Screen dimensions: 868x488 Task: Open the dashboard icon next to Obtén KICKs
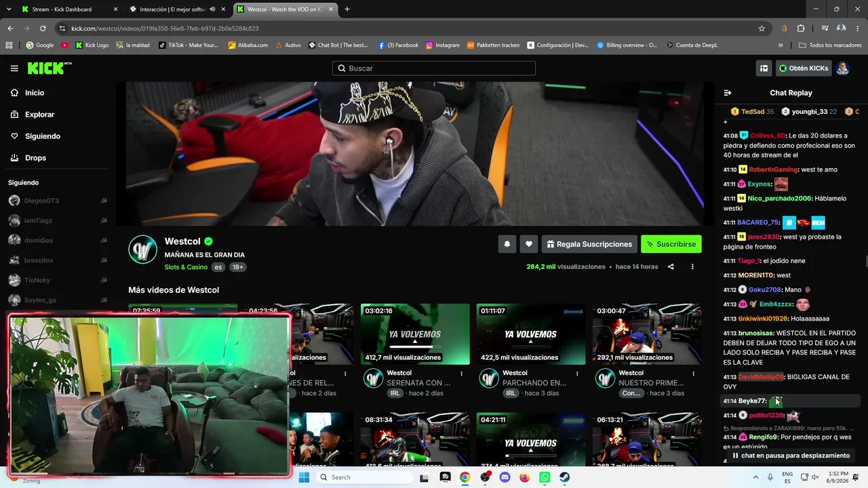click(764, 68)
